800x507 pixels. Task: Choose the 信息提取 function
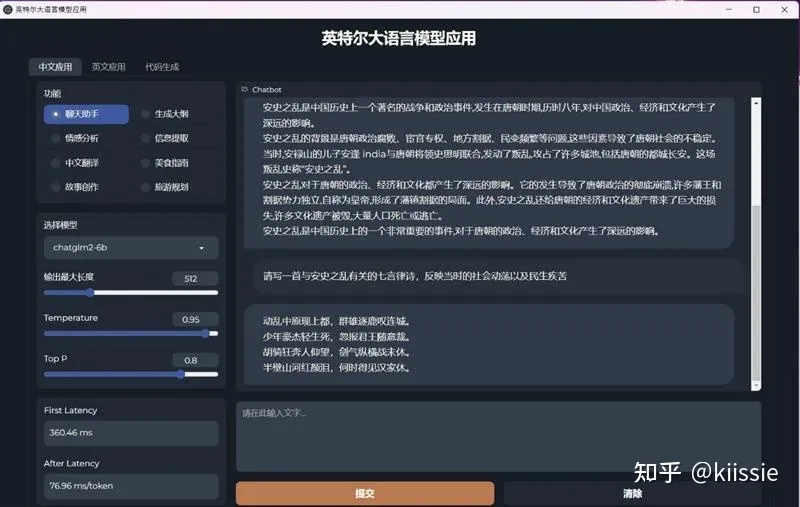coord(166,138)
